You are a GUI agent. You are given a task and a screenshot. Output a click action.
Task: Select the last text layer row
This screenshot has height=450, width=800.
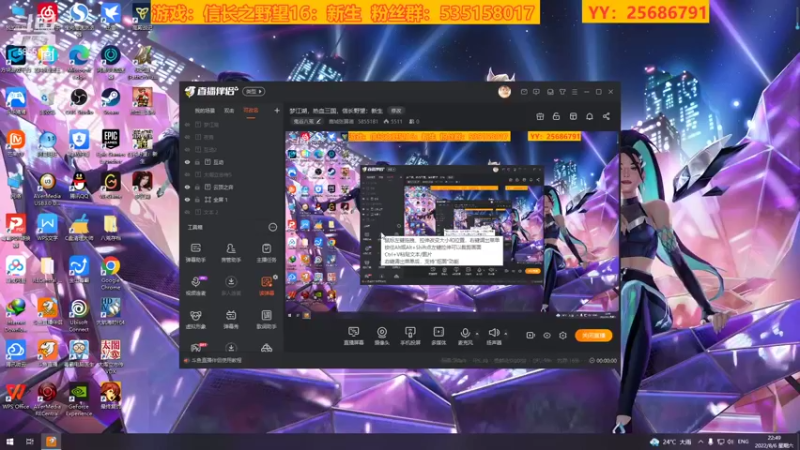coord(232,212)
